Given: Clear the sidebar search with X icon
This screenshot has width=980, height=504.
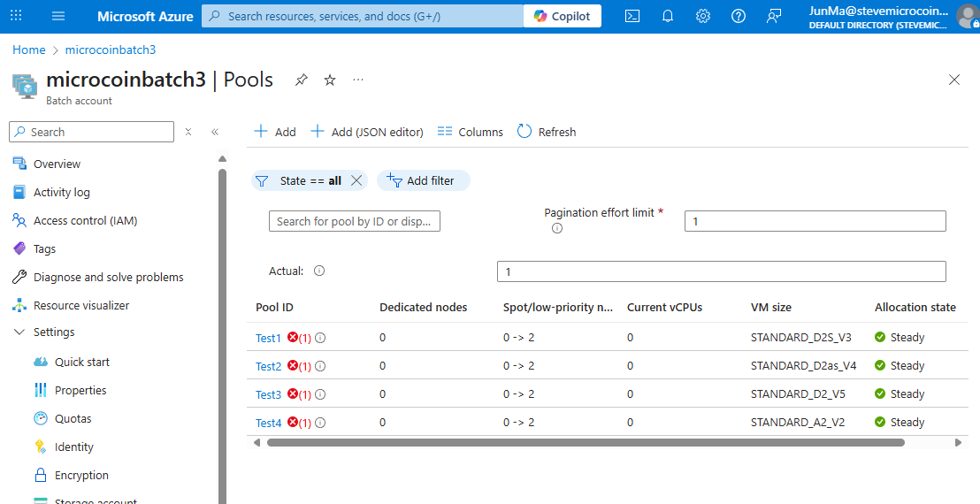Looking at the screenshot, I should point(188,132).
